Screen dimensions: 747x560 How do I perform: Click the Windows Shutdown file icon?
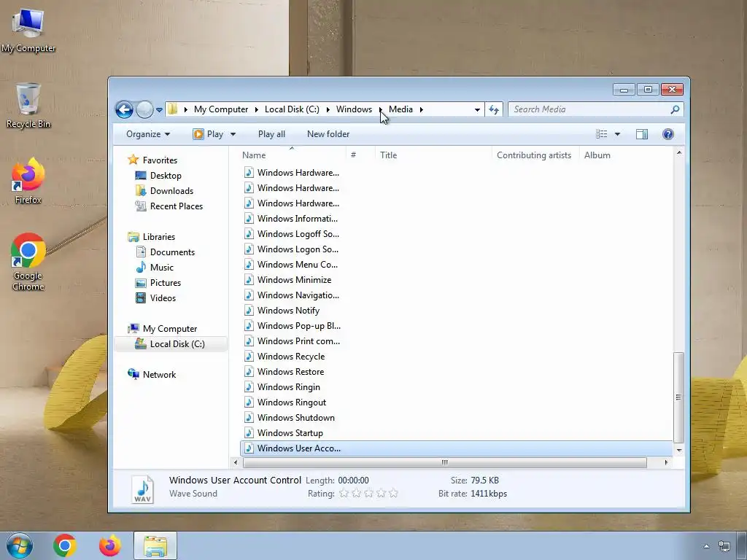(x=249, y=418)
